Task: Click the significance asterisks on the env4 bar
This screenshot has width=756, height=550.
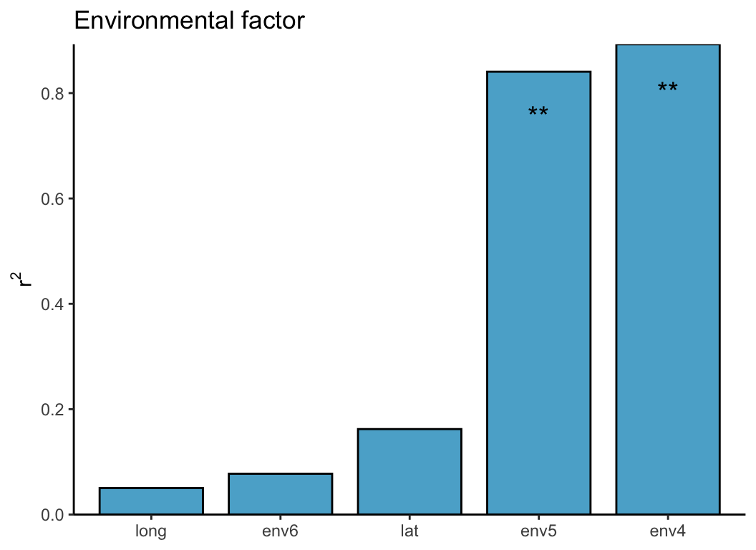Action: (667, 89)
